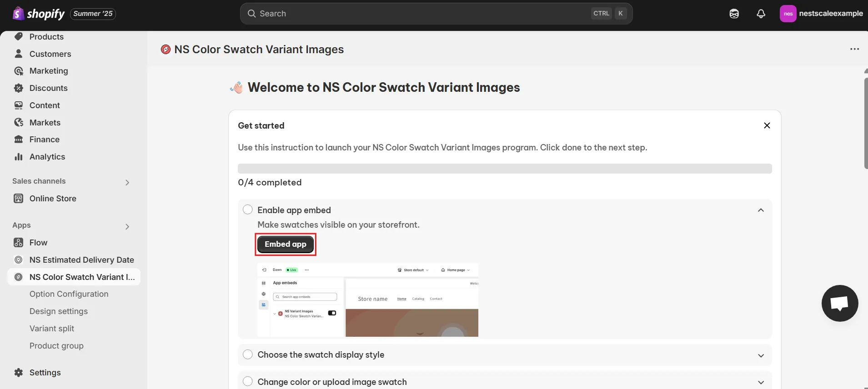
Task: Open the Sidekick assistant icon
Action: tap(734, 14)
